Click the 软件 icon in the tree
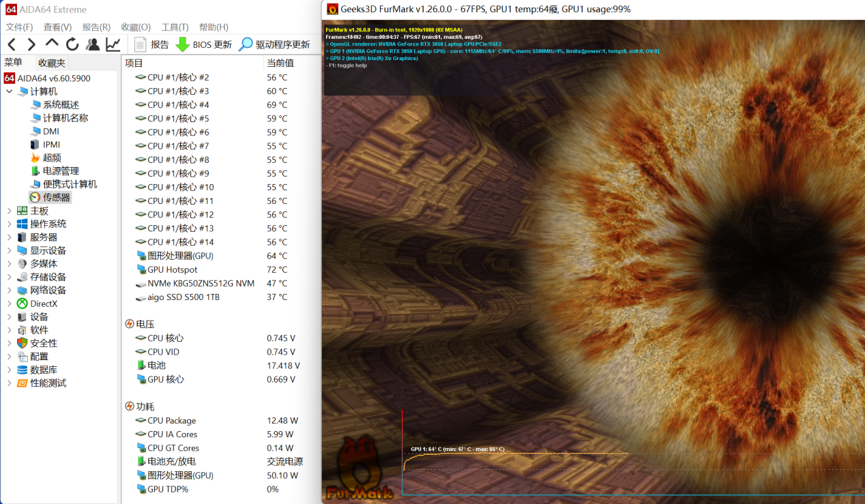This screenshot has width=865, height=504. 23,330
